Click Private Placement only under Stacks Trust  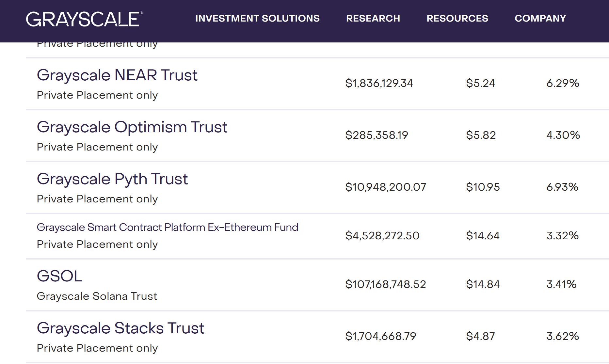point(97,348)
